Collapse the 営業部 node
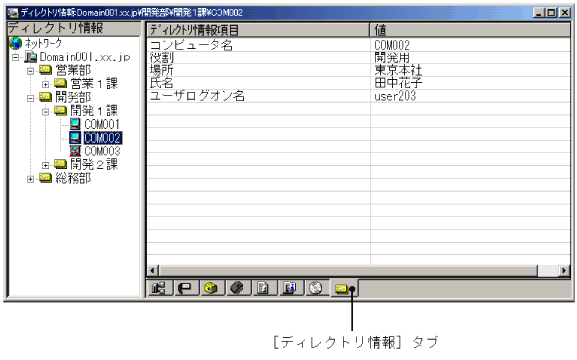 [x=31, y=71]
